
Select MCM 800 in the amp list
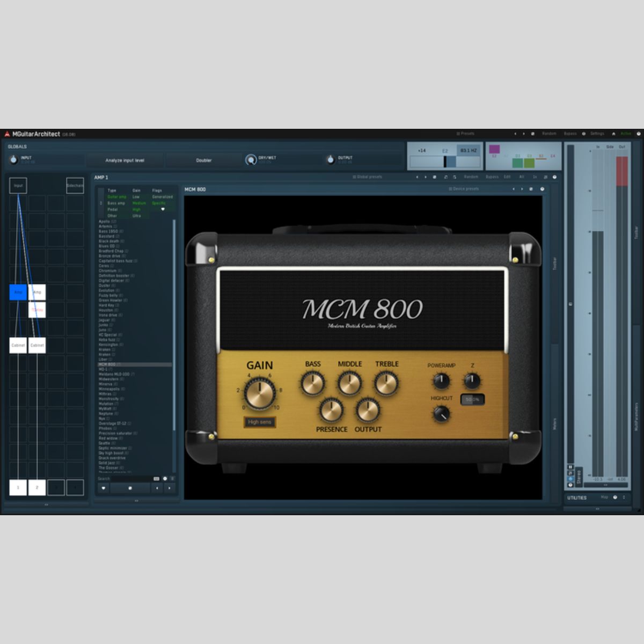pos(134,364)
